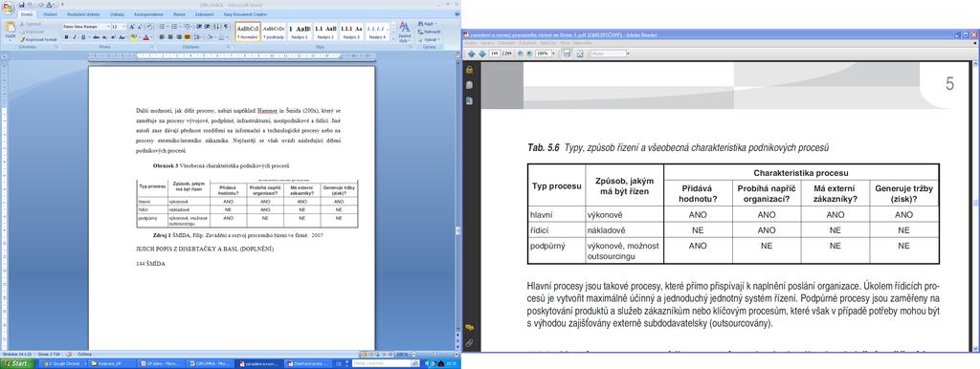Screen dimensions: 980x369
Task: Undo the last action in Word
Action: (30, 5)
